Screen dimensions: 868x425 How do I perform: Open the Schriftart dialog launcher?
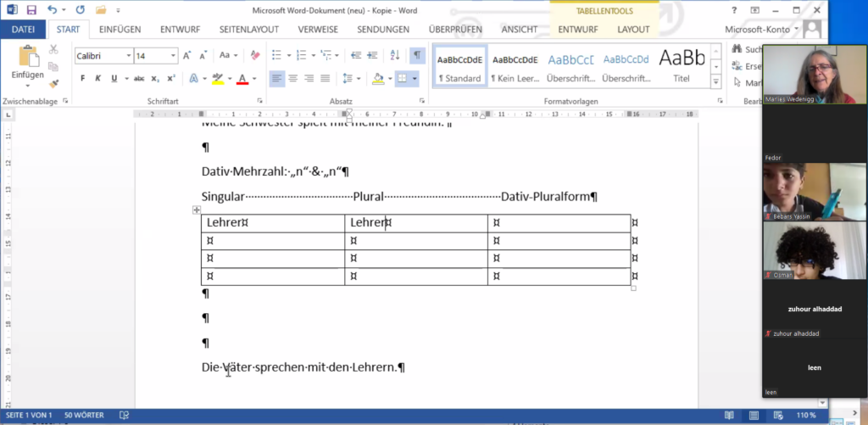259,101
